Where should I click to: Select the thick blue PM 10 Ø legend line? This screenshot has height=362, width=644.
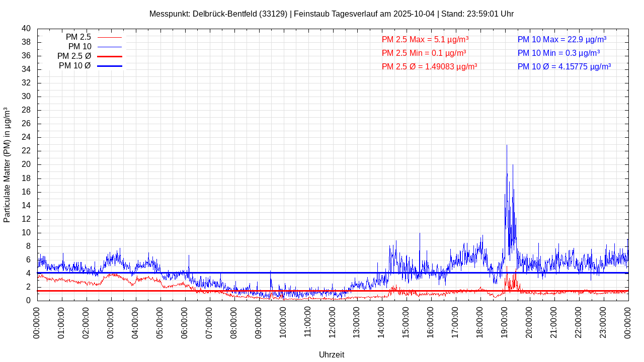[x=110, y=66]
